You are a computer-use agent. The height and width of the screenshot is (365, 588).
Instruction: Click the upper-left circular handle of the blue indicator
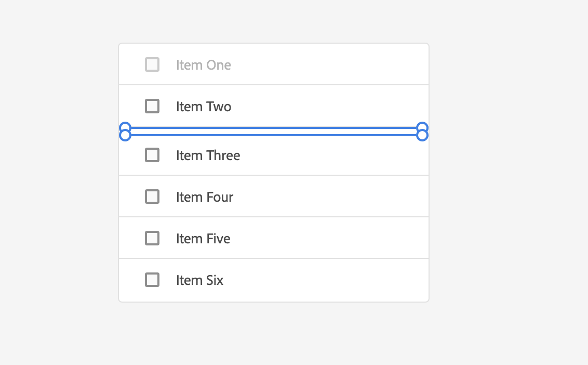pyautogui.click(x=125, y=127)
